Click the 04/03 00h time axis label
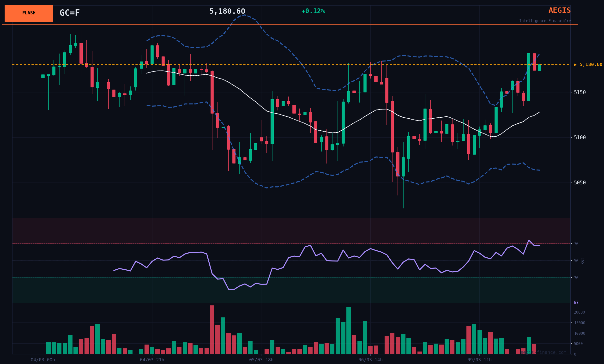This screenshot has width=604, height=364. click(x=43, y=360)
